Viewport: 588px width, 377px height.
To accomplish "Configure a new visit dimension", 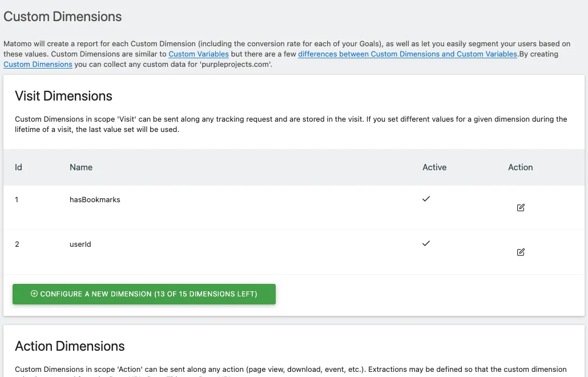I will [x=144, y=294].
